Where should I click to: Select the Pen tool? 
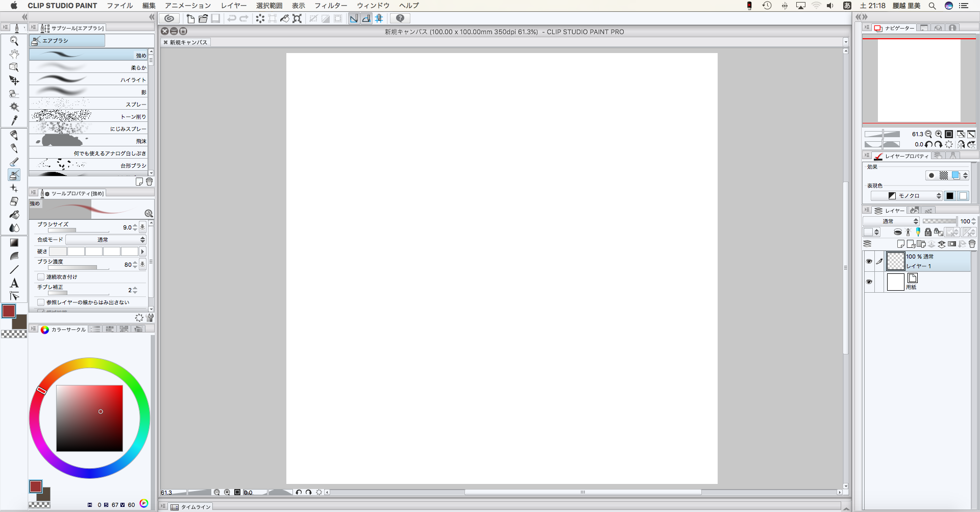(x=14, y=135)
